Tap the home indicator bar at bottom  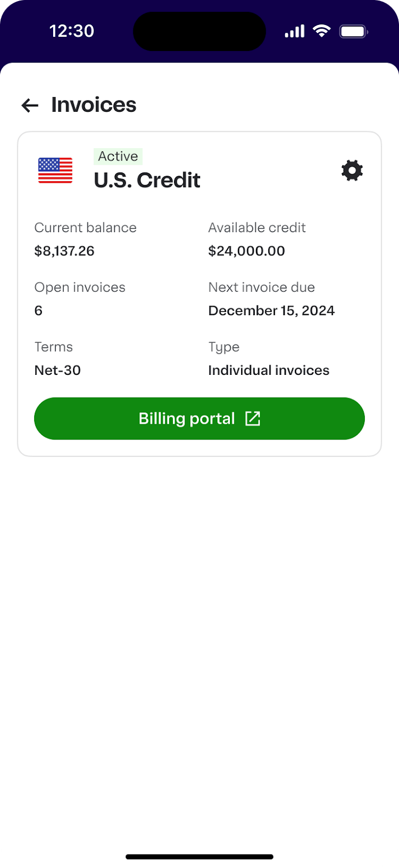coord(200,857)
